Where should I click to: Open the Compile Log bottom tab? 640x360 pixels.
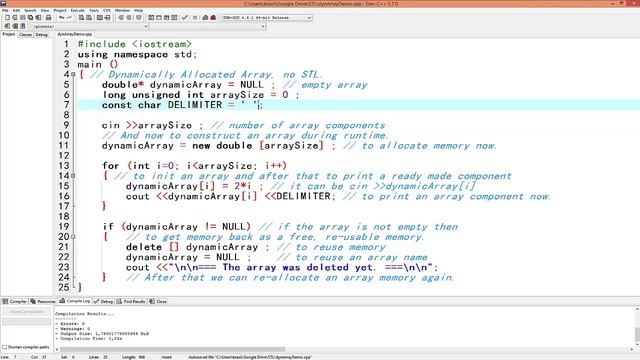click(x=75, y=301)
